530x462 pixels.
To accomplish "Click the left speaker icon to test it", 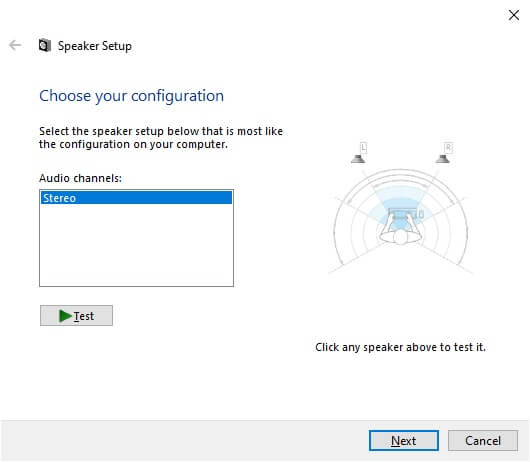I will (358, 159).
